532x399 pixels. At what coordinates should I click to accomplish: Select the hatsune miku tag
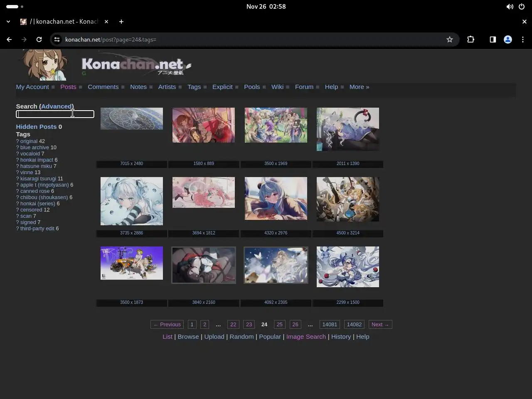coord(36,166)
